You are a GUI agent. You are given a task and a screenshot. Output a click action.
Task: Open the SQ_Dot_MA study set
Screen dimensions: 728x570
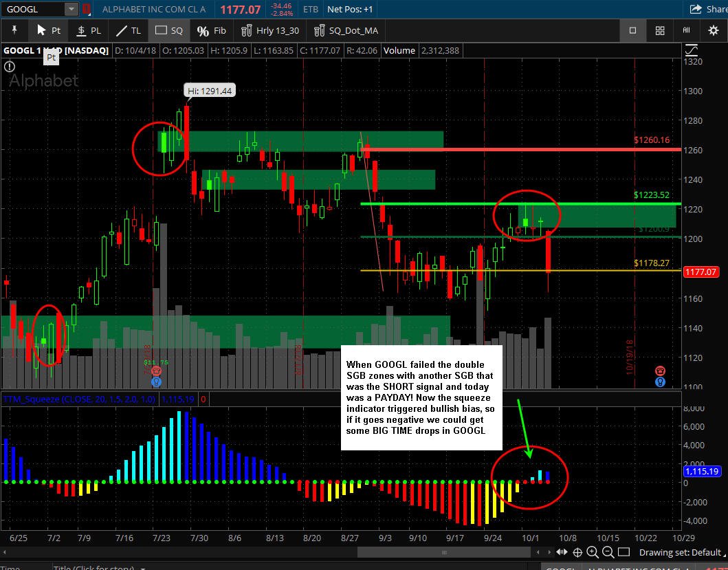click(x=346, y=30)
